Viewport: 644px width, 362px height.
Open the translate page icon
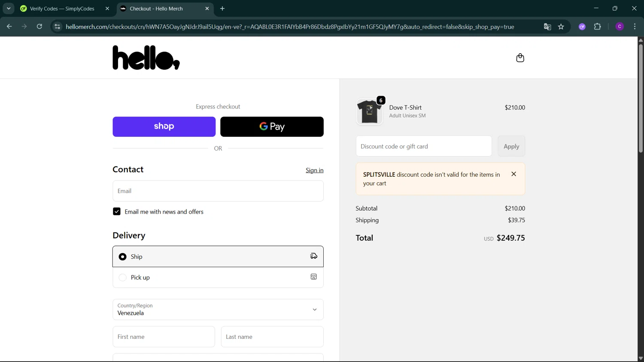click(547, 27)
